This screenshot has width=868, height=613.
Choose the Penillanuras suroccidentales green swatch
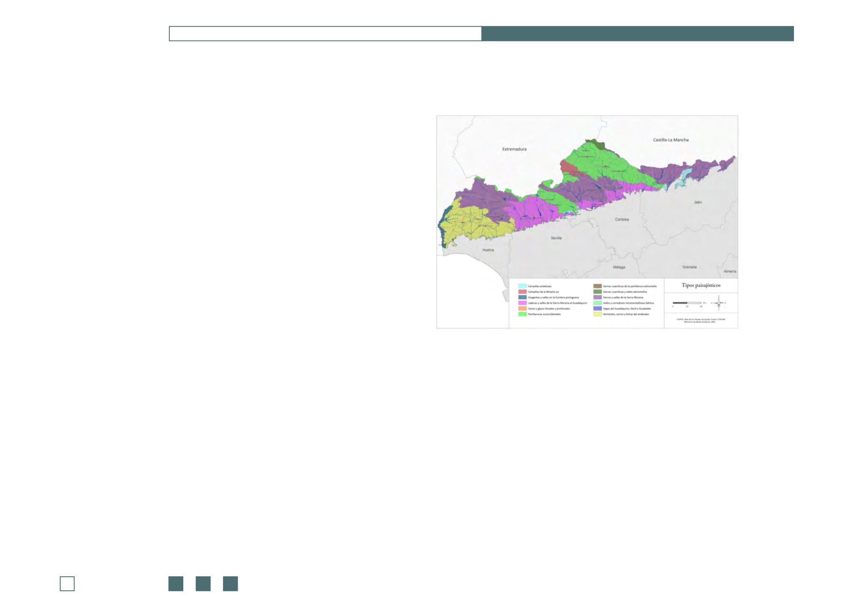522,314
